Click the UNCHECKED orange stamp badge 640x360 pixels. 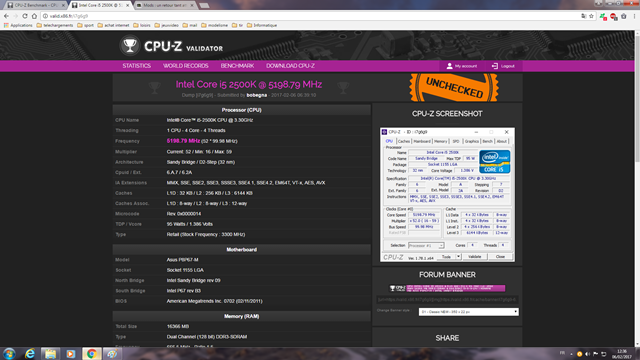[454, 87]
